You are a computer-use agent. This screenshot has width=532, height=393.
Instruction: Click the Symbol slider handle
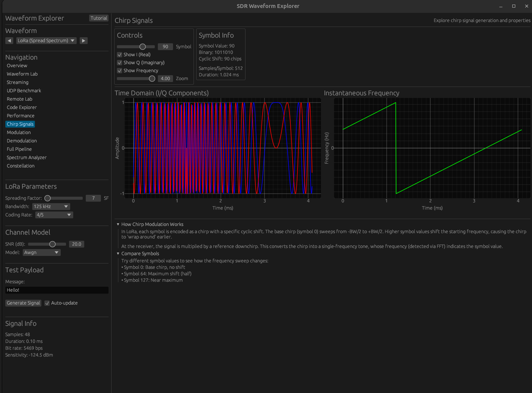pos(143,47)
